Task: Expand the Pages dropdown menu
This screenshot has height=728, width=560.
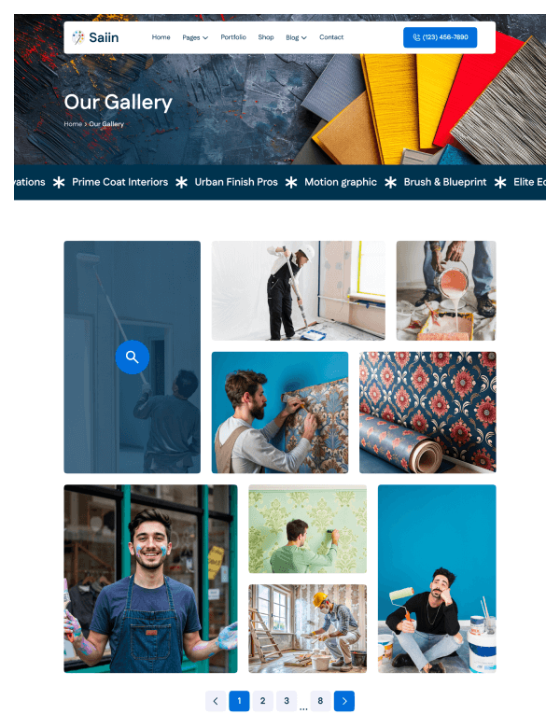Action: point(195,37)
